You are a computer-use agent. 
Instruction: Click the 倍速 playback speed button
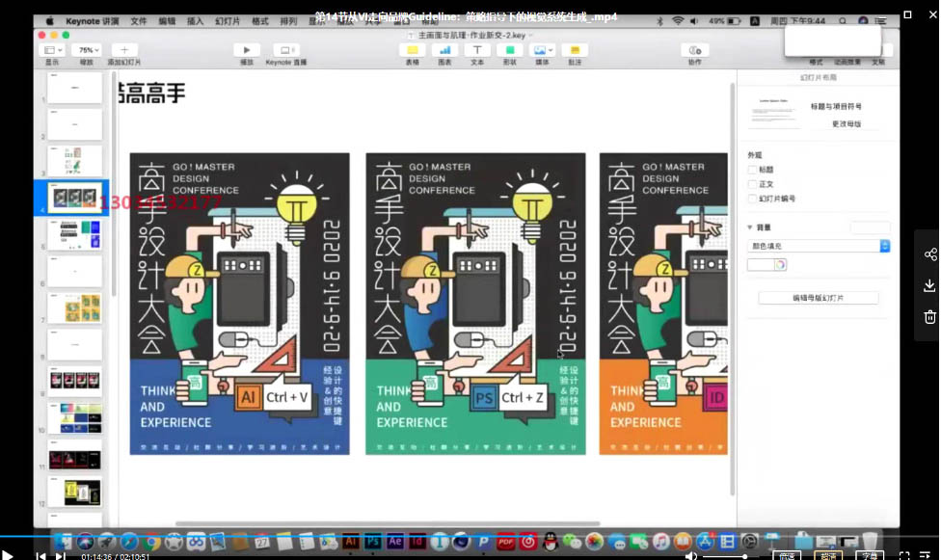787,556
